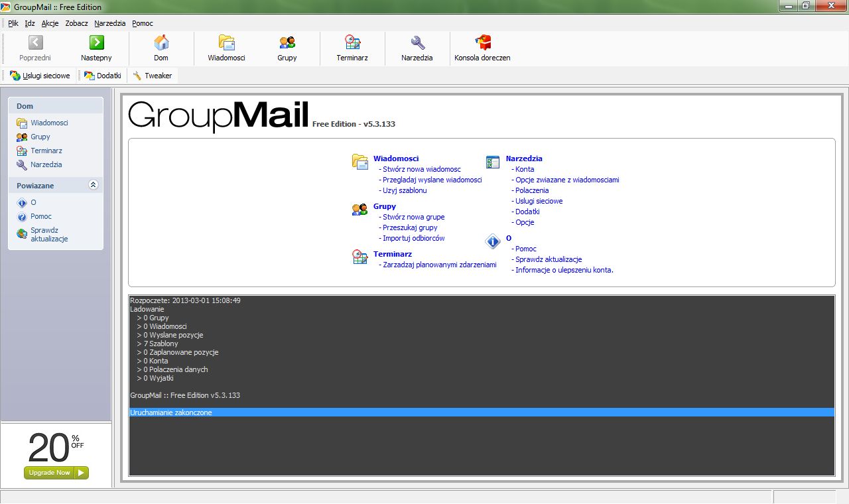Click Uslugi sieciowe link in main panel
This screenshot has height=504, width=849.
(539, 201)
